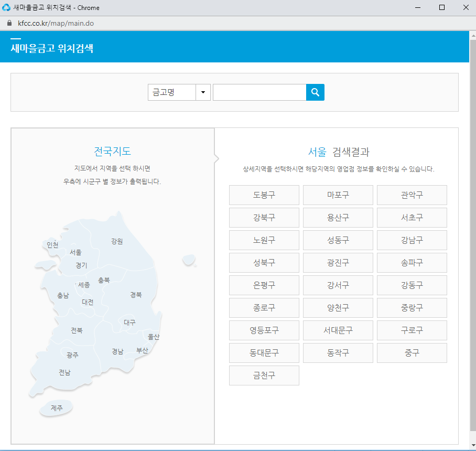476x451 pixels.
Task: Select 전북 region on the map
Action: 77,330
